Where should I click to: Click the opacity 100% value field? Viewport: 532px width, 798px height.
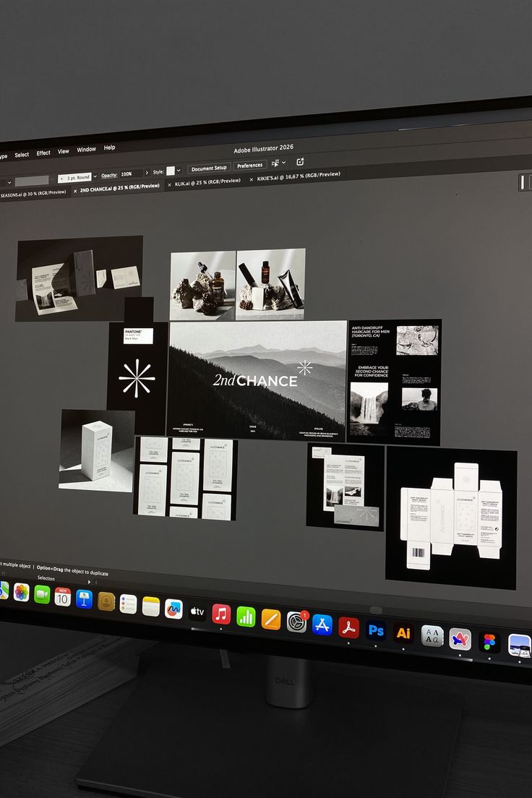(x=131, y=174)
